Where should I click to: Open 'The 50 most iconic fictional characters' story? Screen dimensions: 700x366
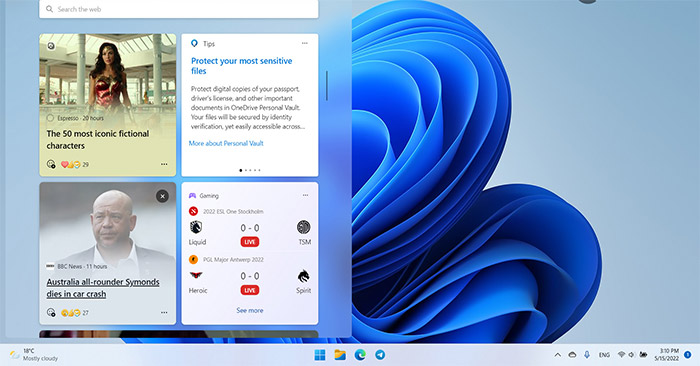(x=98, y=140)
